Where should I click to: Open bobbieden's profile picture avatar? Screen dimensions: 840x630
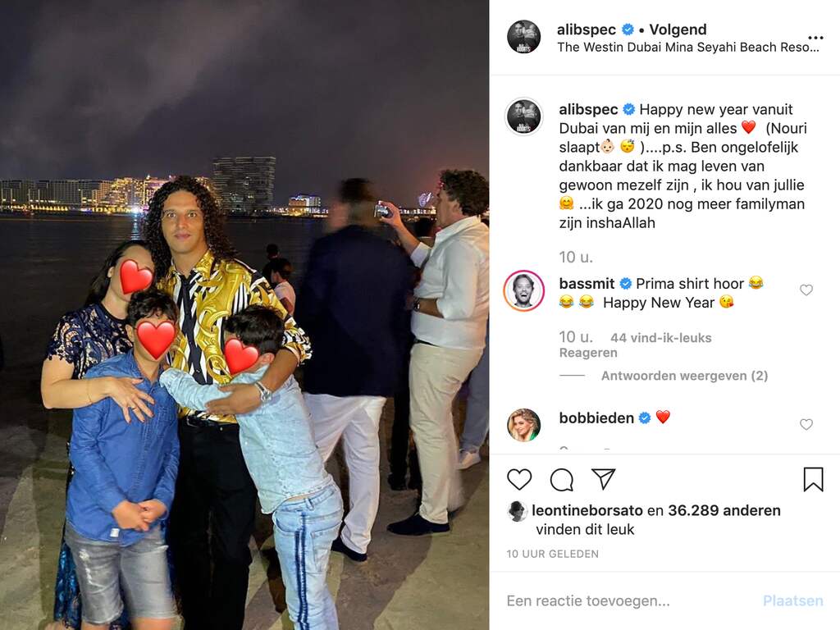[x=523, y=425]
